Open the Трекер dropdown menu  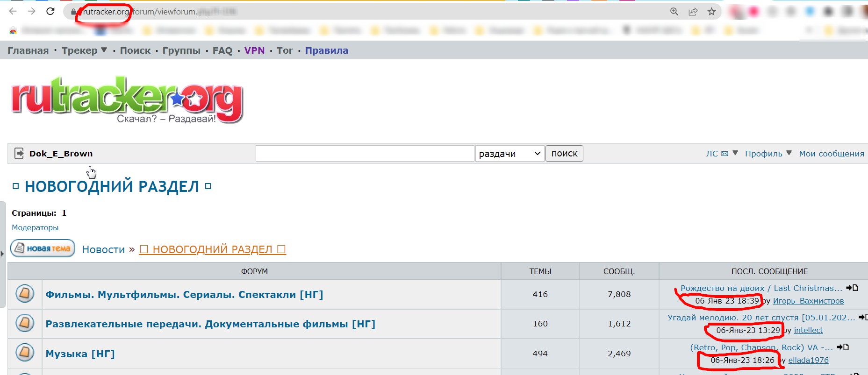click(85, 50)
